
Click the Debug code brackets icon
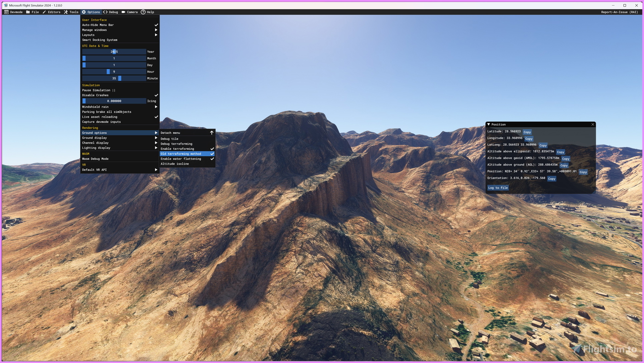(x=105, y=12)
